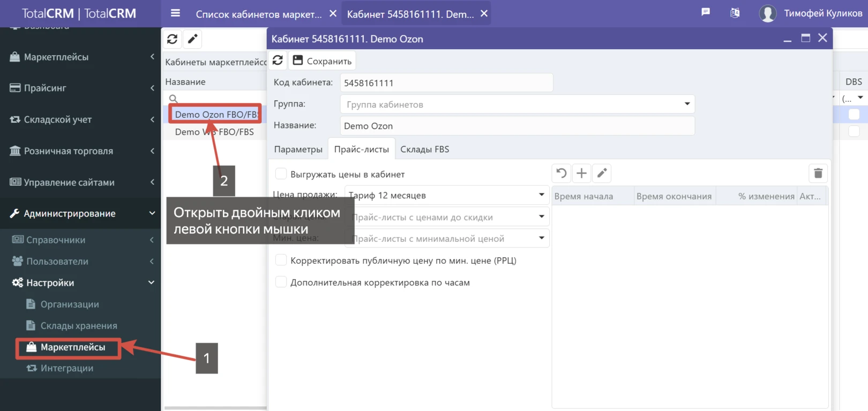Screen dimensions: 868x411
Task: Click the Название input field with Demo Ozon
Action: tap(517, 126)
